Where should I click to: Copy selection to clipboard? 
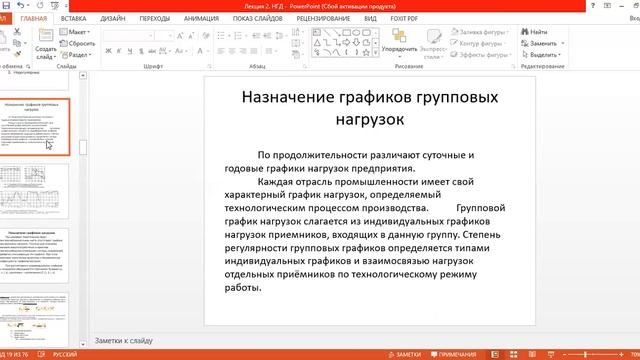(17, 43)
